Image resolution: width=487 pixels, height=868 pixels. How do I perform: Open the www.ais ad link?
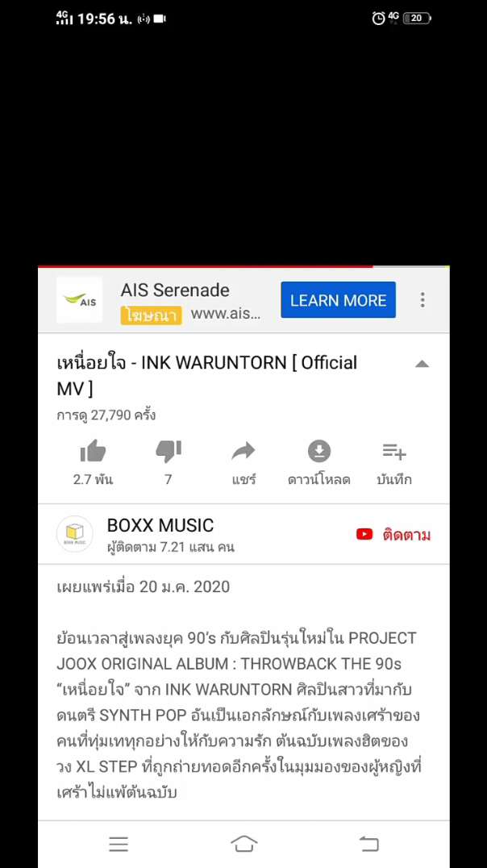(x=225, y=314)
